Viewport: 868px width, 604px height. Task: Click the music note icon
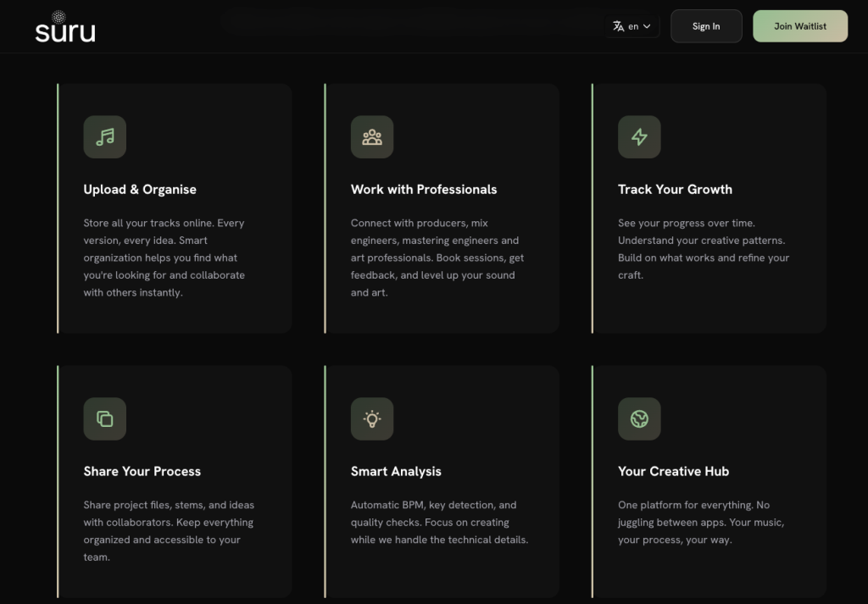(104, 137)
